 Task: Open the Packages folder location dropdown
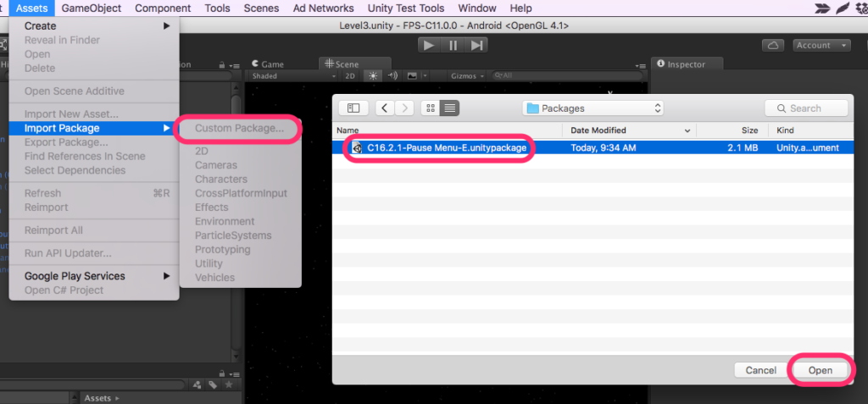click(593, 108)
